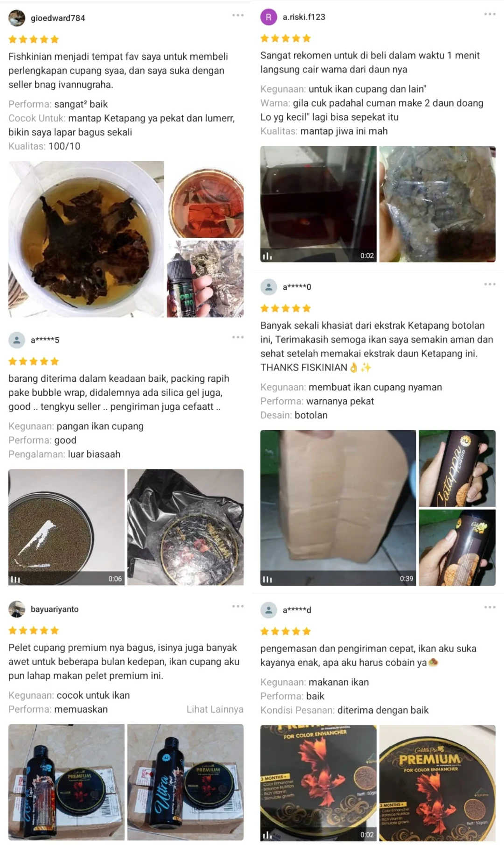
Task: Open three-dot menu on a*****0's review
Action: [490, 284]
